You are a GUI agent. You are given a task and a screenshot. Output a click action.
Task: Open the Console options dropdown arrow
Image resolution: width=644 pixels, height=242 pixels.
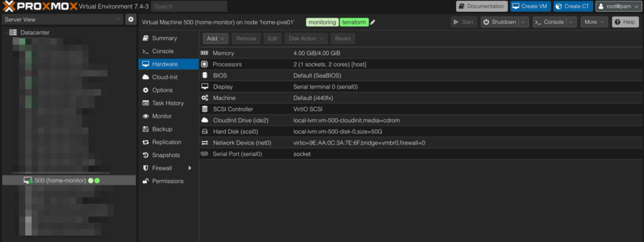572,22
